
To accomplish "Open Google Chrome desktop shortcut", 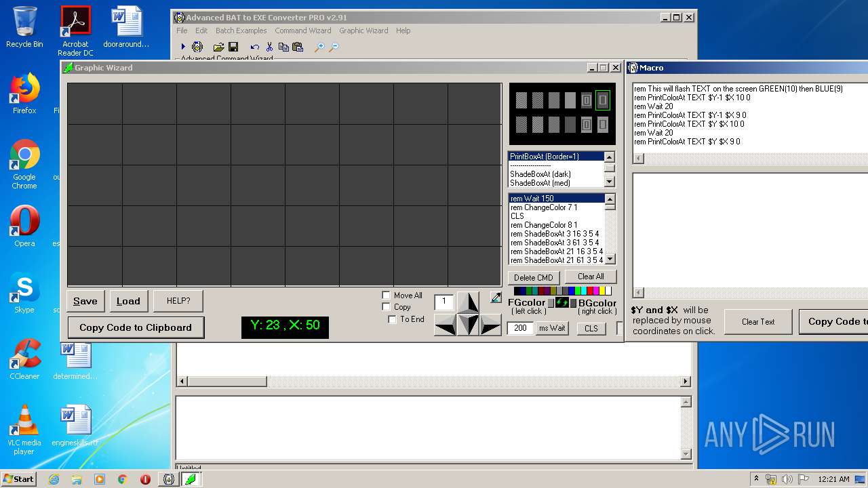I will pyautogui.click(x=24, y=165).
